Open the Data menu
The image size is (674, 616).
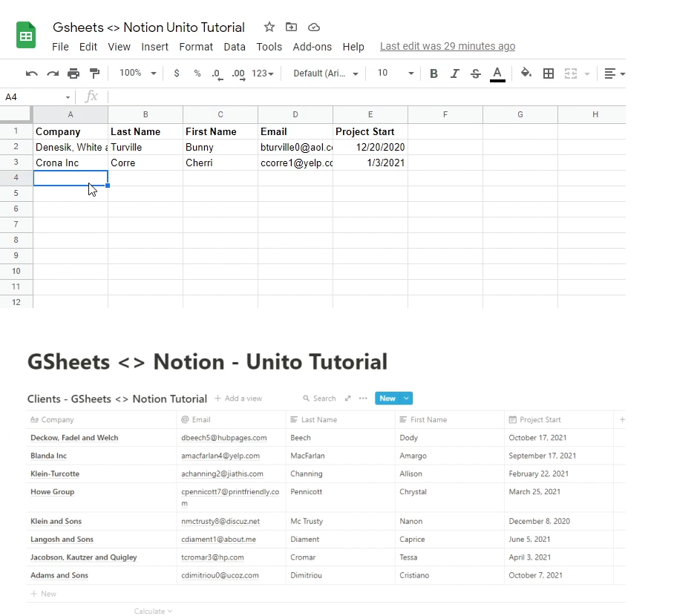point(235,47)
